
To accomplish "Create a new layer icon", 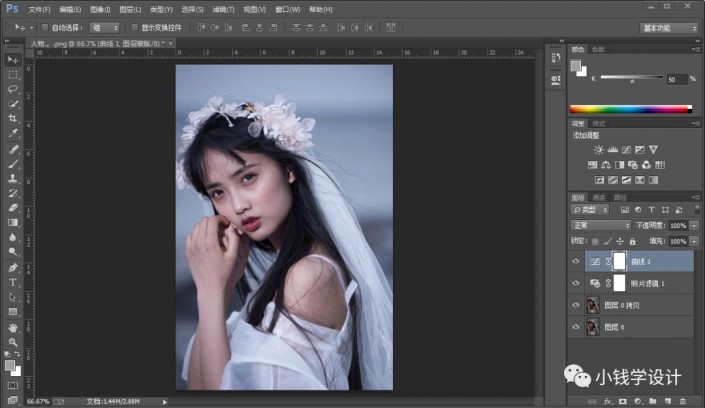I will 668,401.
